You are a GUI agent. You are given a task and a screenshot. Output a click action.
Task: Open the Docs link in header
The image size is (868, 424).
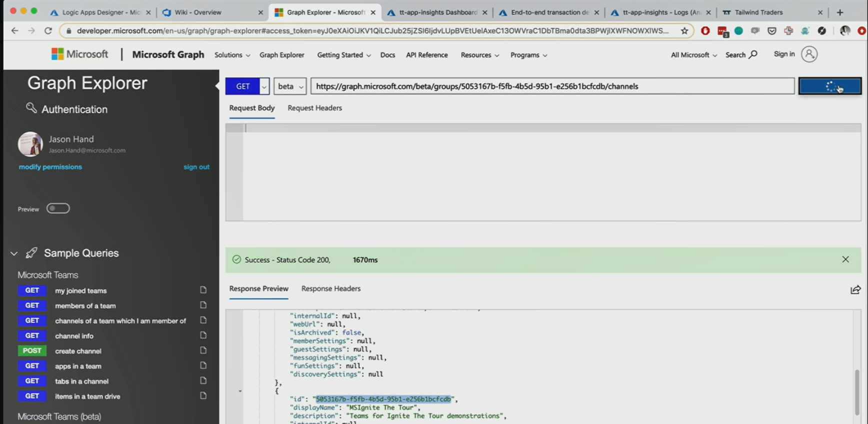387,55
